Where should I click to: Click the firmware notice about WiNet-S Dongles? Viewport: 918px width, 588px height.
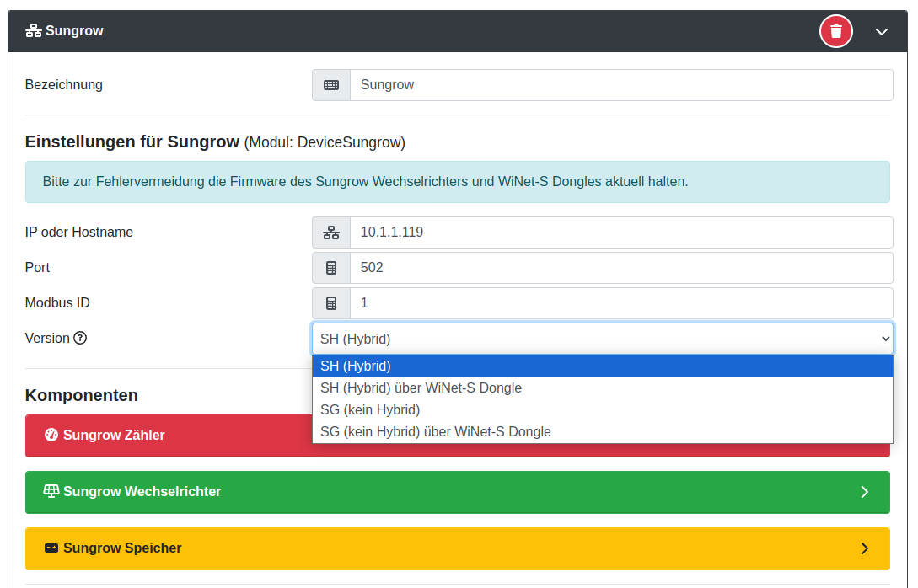click(457, 182)
